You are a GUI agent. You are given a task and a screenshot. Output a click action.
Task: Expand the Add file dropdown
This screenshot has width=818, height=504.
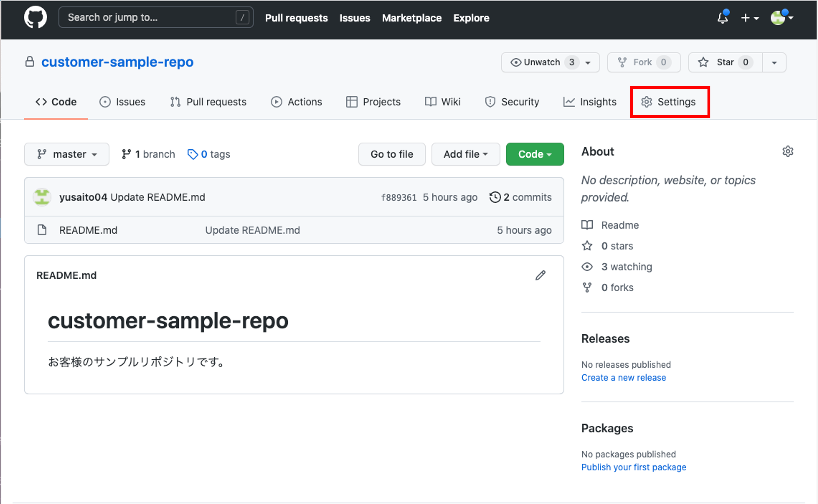click(x=466, y=154)
